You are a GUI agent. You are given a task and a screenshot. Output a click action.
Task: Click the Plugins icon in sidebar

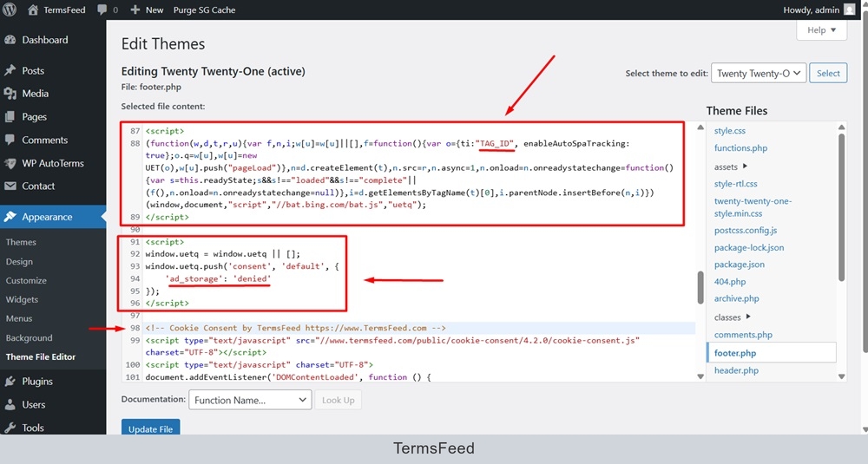tap(10, 381)
